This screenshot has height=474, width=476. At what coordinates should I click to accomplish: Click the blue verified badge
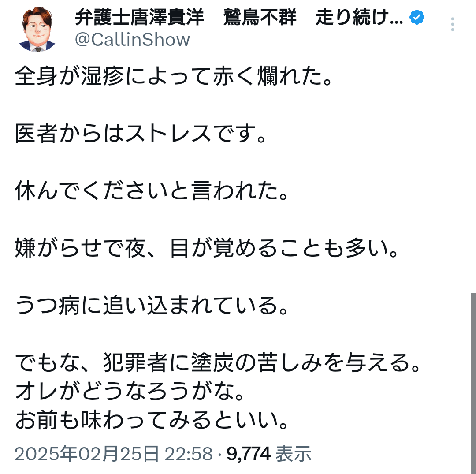pyautogui.click(x=416, y=18)
